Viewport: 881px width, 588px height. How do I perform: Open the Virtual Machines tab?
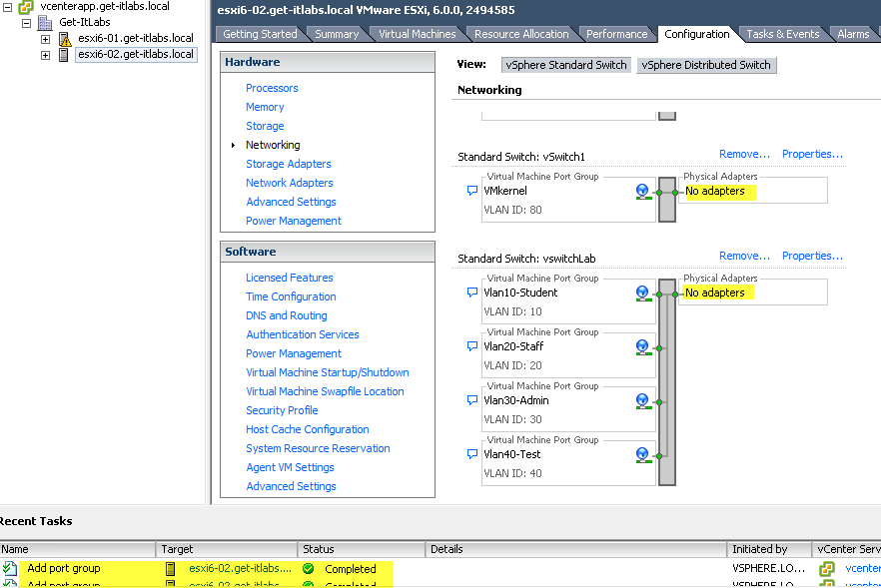pyautogui.click(x=417, y=34)
